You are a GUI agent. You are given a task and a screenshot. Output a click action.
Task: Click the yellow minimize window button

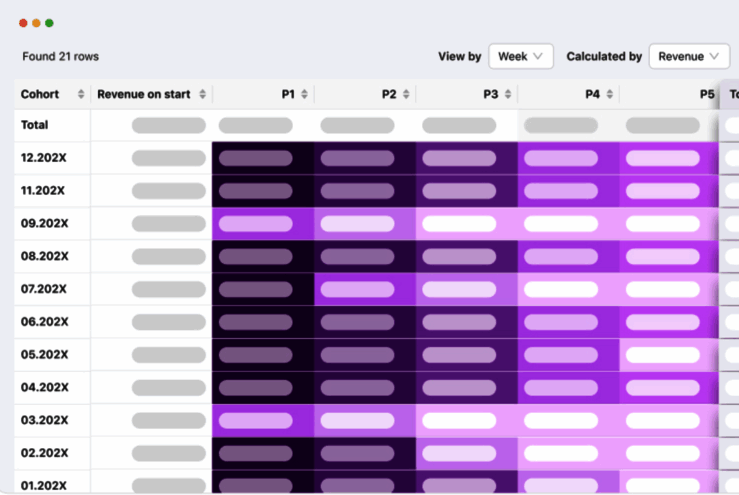pos(36,23)
